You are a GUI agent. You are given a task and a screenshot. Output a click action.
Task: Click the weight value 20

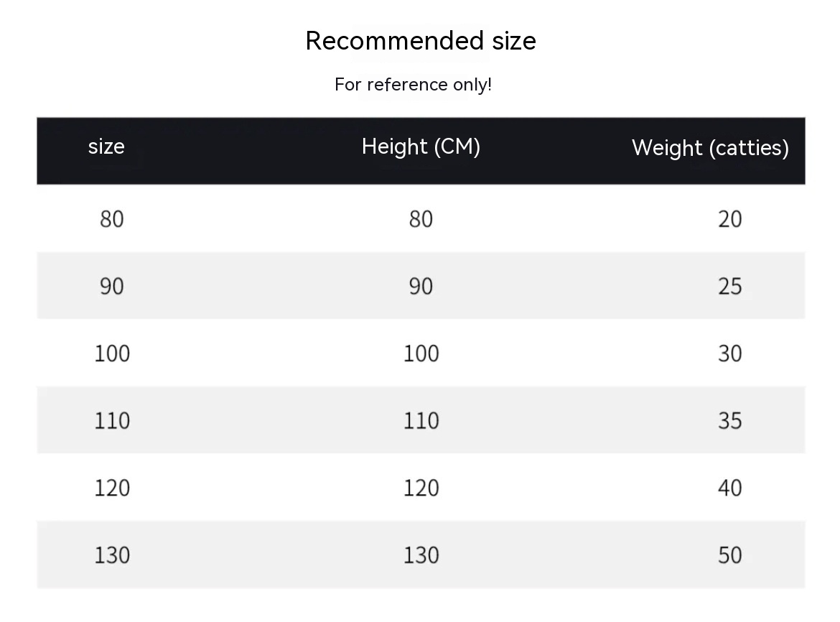tap(729, 219)
